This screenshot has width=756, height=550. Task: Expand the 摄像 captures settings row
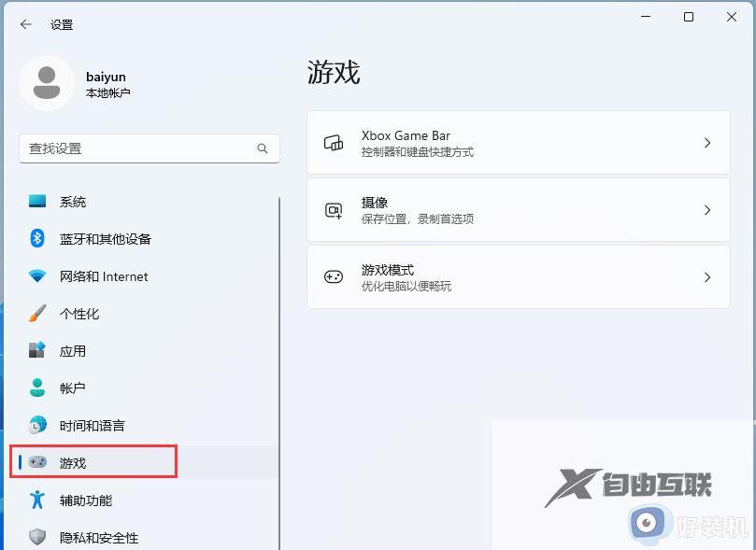tap(519, 209)
